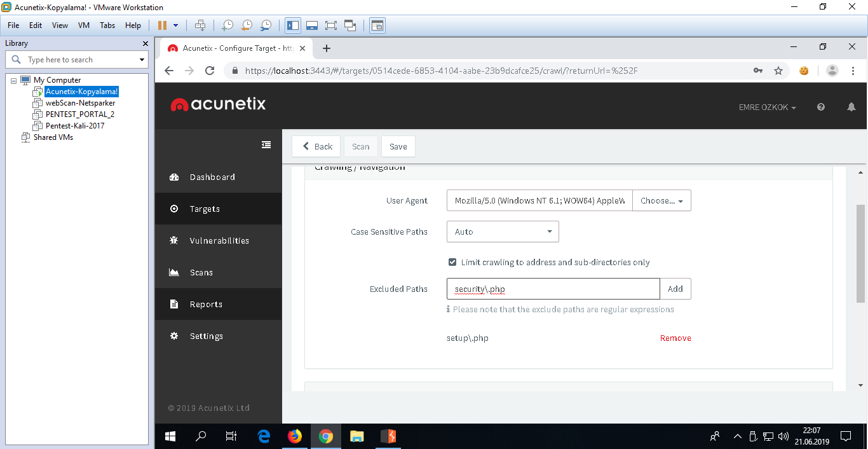Click the VMware full screen mode icon
Viewport: 868px width, 449px height.
coord(330,25)
